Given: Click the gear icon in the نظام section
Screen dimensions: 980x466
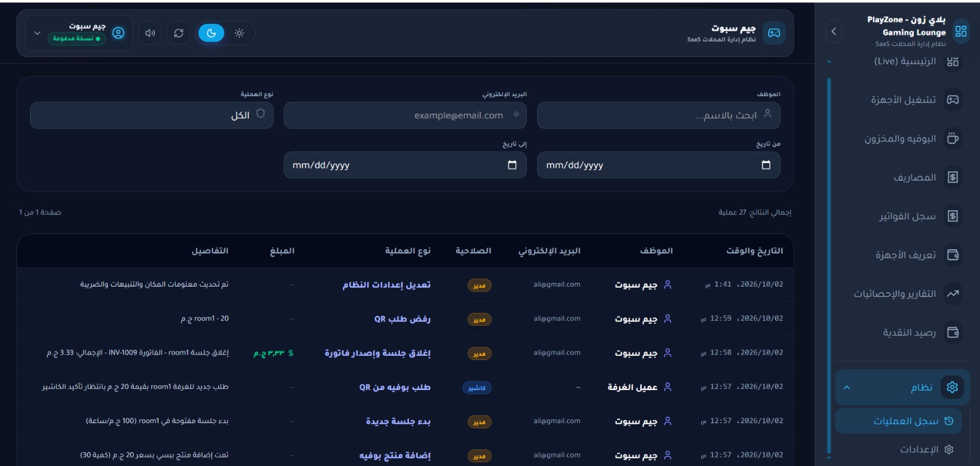Looking at the screenshot, I should click(x=952, y=387).
